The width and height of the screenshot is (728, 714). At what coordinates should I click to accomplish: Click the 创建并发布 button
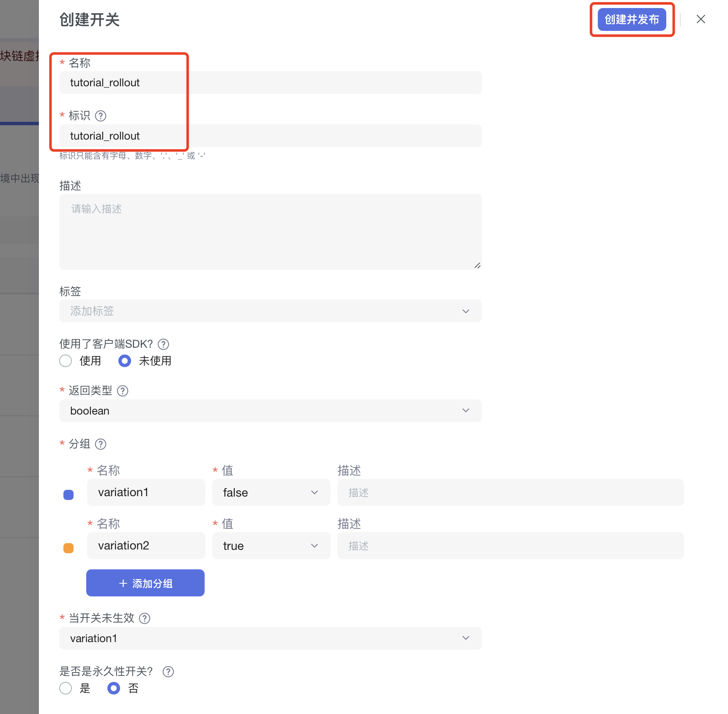632,19
